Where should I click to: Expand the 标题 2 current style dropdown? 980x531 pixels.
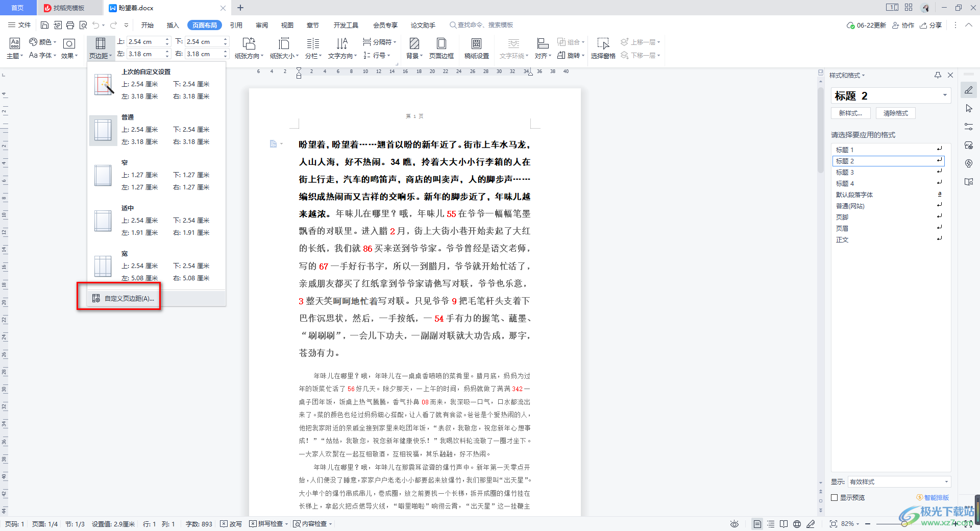945,95
